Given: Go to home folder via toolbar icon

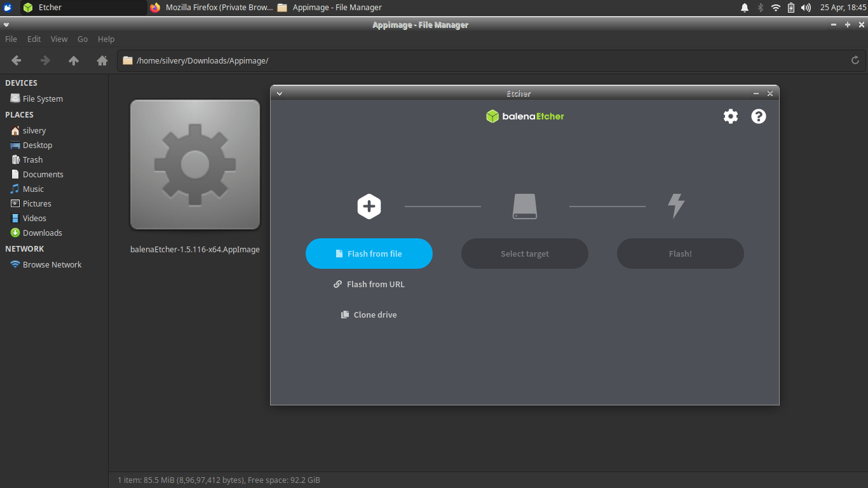Looking at the screenshot, I should point(102,60).
